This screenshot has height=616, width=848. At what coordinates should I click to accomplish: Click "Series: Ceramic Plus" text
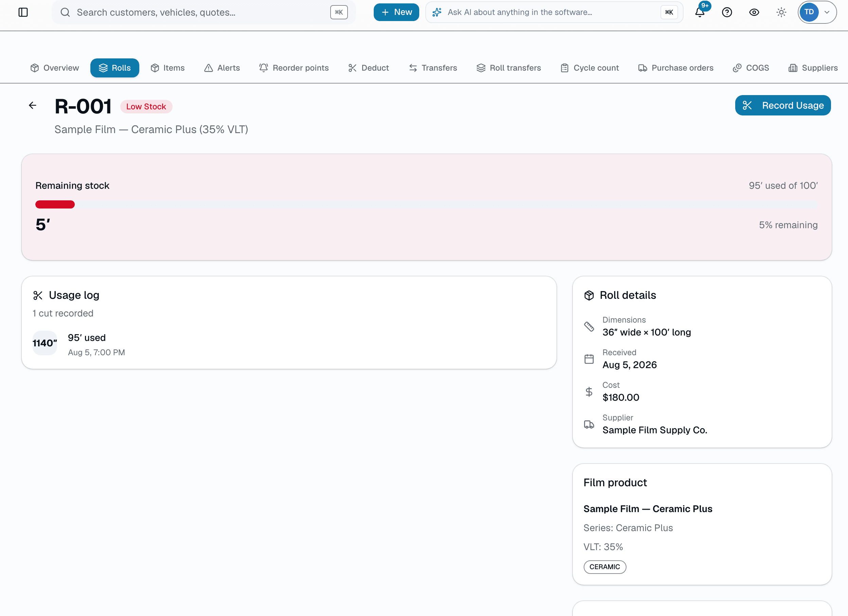pyautogui.click(x=628, y=528)
